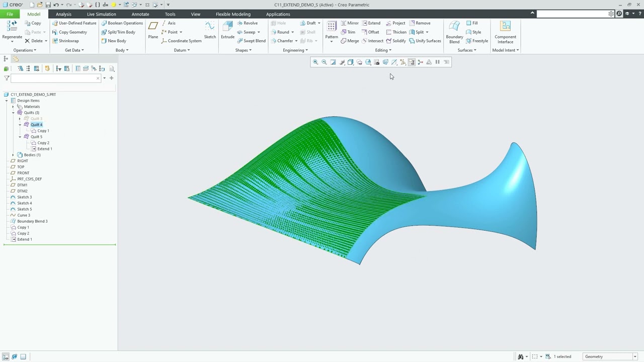644x362 pixels.
Task: Click the Freestyle tool
Action: coord(477,41)
